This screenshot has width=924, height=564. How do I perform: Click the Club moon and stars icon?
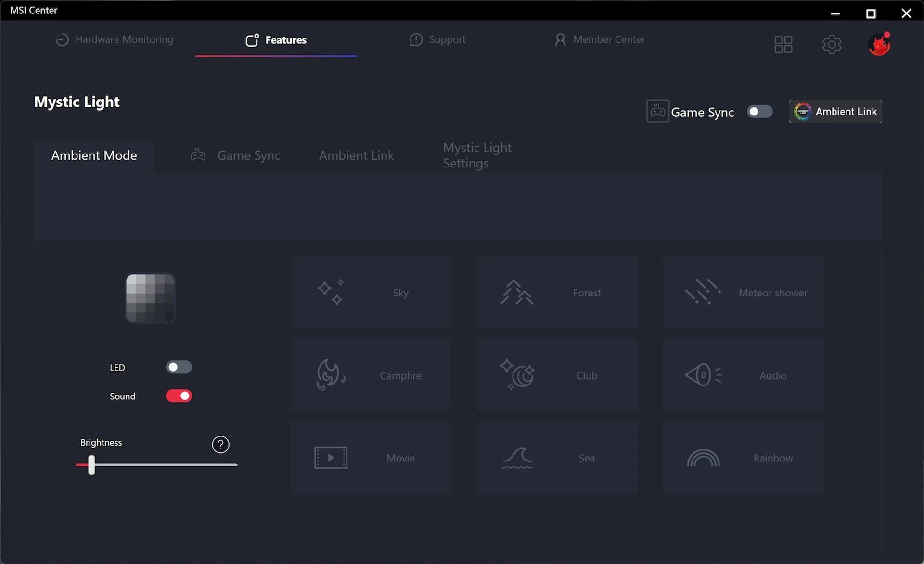point(517,374)
